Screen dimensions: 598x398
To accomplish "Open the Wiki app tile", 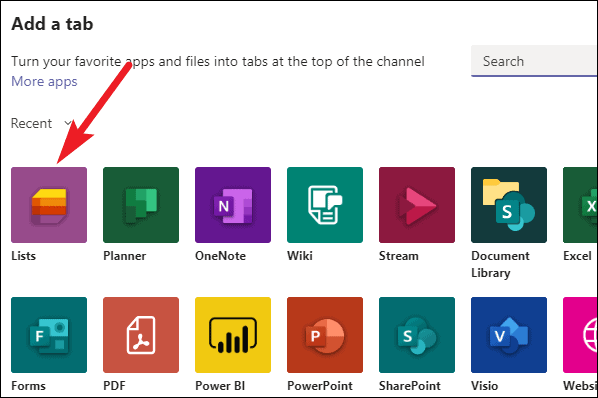I will click(x=325, y=205).
